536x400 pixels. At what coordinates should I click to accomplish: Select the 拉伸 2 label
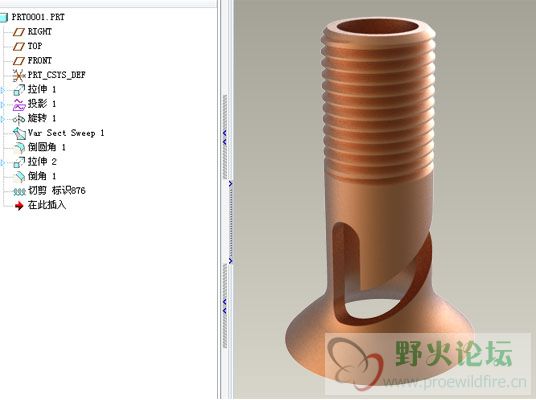click(42, 161)
